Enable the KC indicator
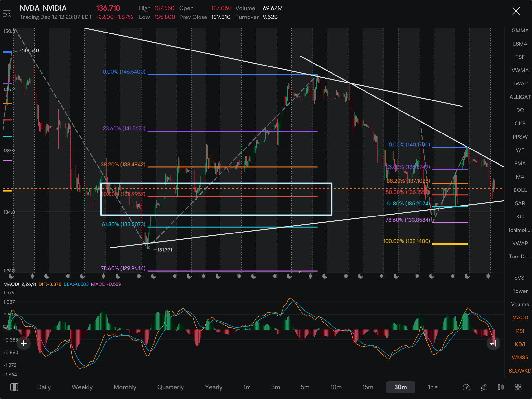This screenshot has width=532, height=399. click(x=520, y=217)
